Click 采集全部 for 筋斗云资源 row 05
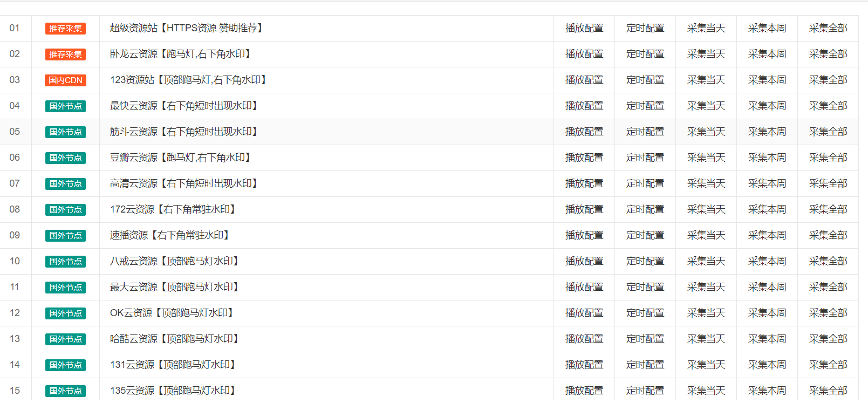Image resolution: width=868 pixels, height=410 pixels. (x=828, y=132)
